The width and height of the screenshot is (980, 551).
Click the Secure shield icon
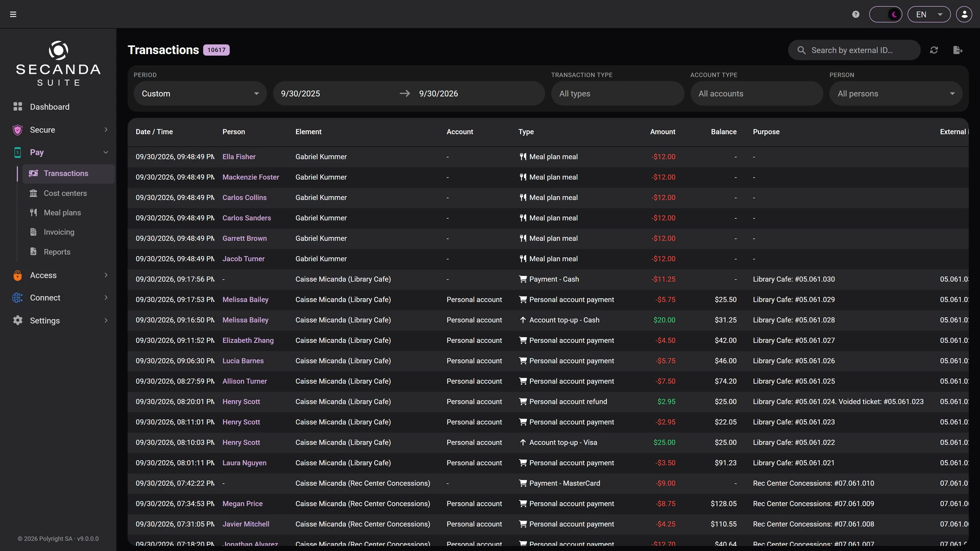point(18,130)
